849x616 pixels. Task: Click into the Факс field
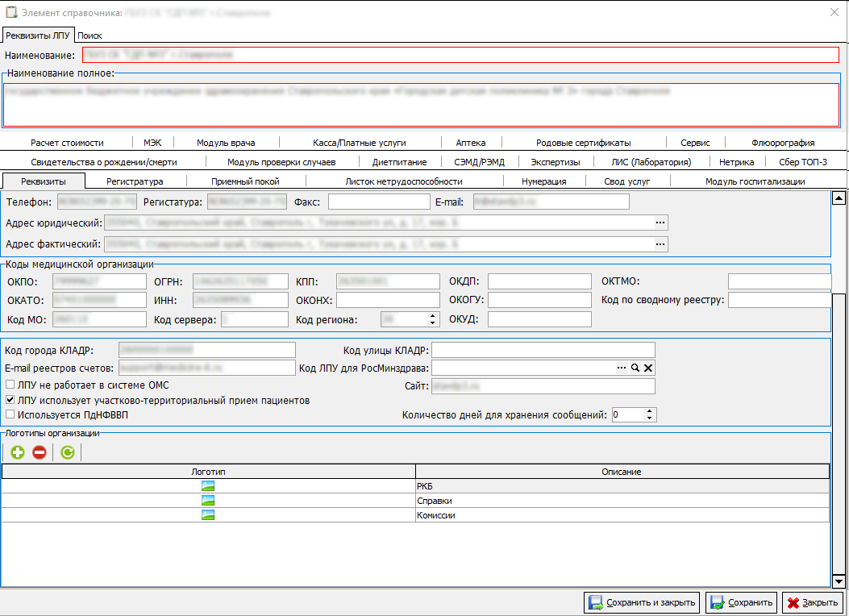(x=379, y=202)
